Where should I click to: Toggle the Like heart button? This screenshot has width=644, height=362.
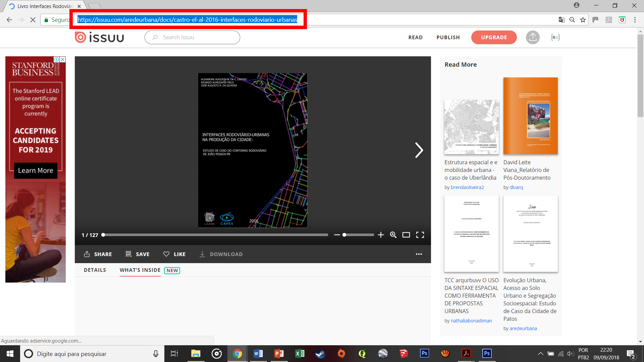pyautogui.click(x=174, y=254)
